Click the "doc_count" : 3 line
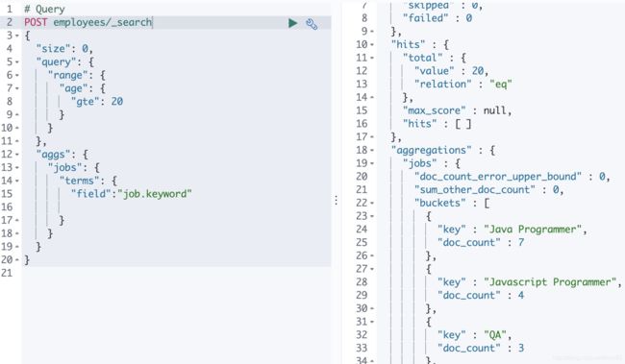 pos(481,348)
